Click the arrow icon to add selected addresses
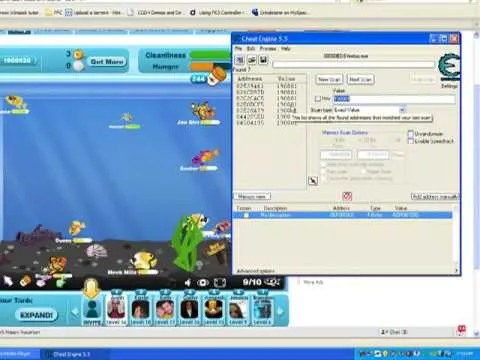480x360 pixels. (313, 181)
